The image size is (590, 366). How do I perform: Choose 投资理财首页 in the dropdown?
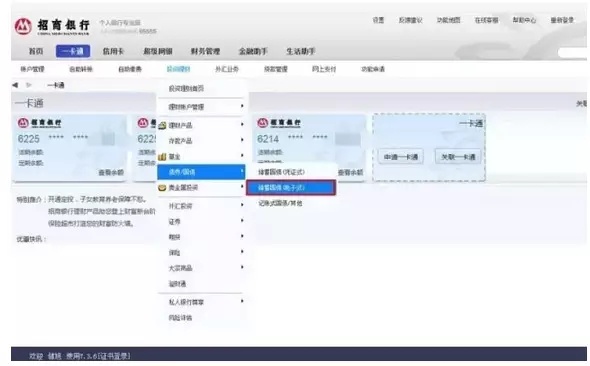point(186,89)
